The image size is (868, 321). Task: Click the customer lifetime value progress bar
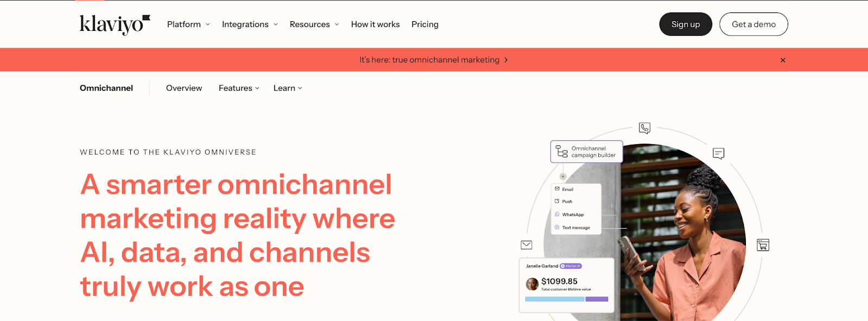pos(566,299)
